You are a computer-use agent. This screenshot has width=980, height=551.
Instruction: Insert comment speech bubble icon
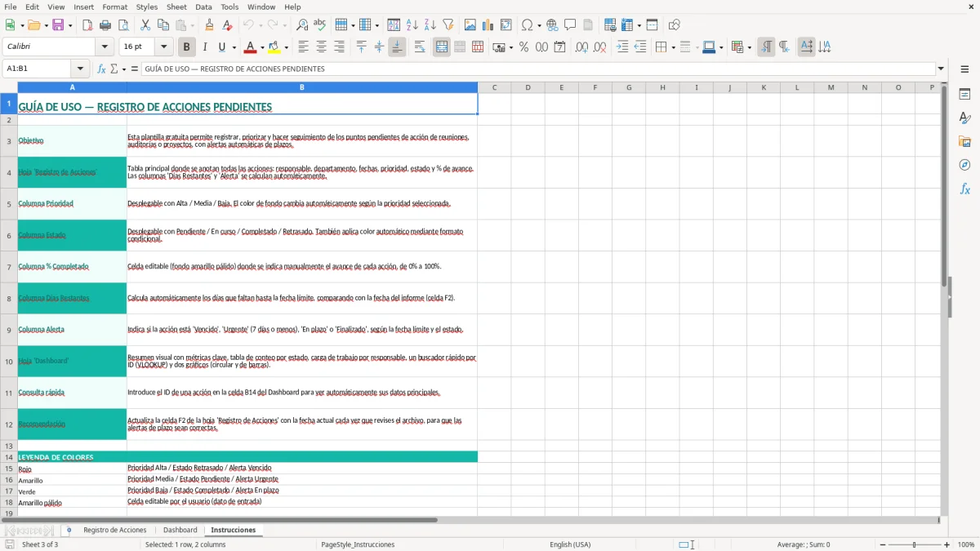click(570, 25)
